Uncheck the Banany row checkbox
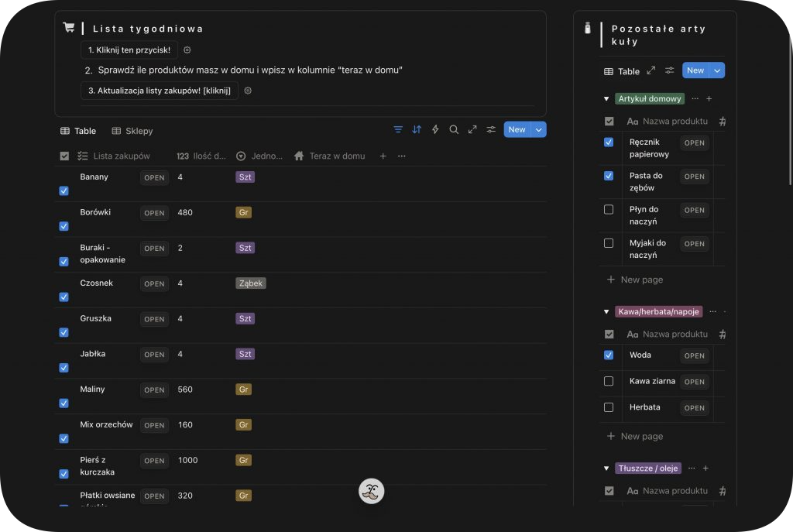793x532 pixels. pos(64,190)
